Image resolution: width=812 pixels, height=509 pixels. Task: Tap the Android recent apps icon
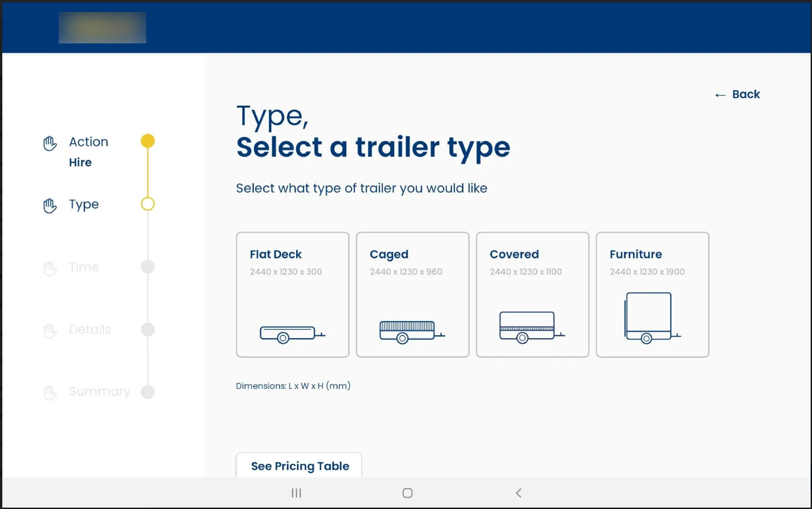[296, 493]
